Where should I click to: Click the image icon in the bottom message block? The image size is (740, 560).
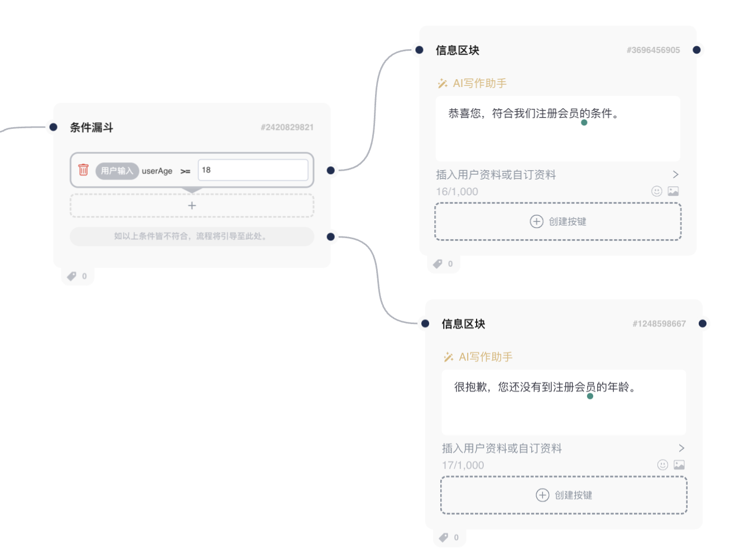[x=679, y=465]
